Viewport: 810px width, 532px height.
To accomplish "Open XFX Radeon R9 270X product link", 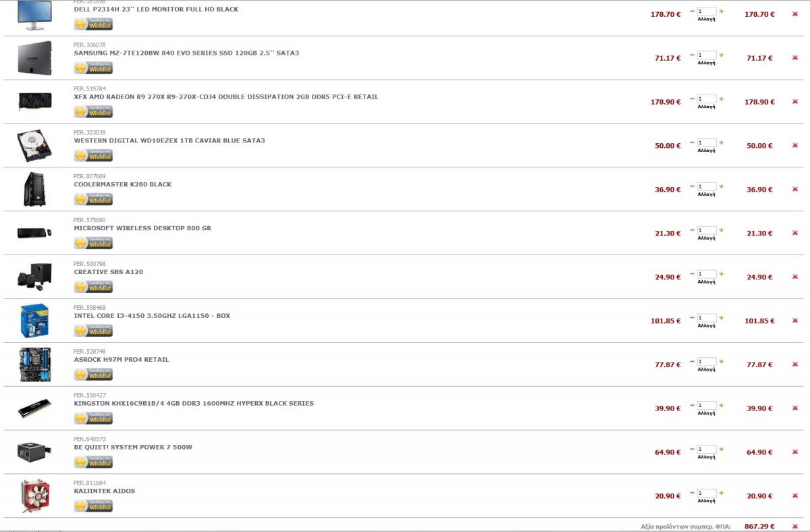I will point(226,97).
